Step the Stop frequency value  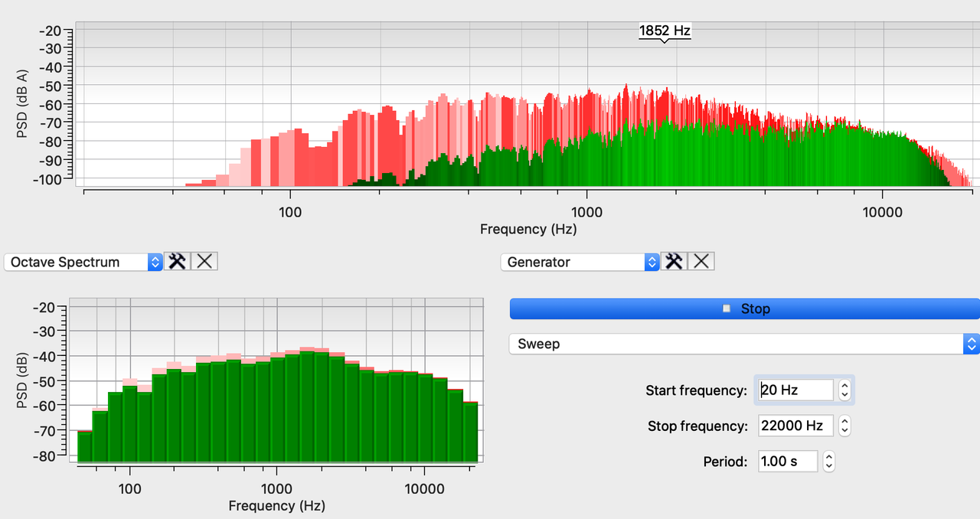tap(844, 425)
